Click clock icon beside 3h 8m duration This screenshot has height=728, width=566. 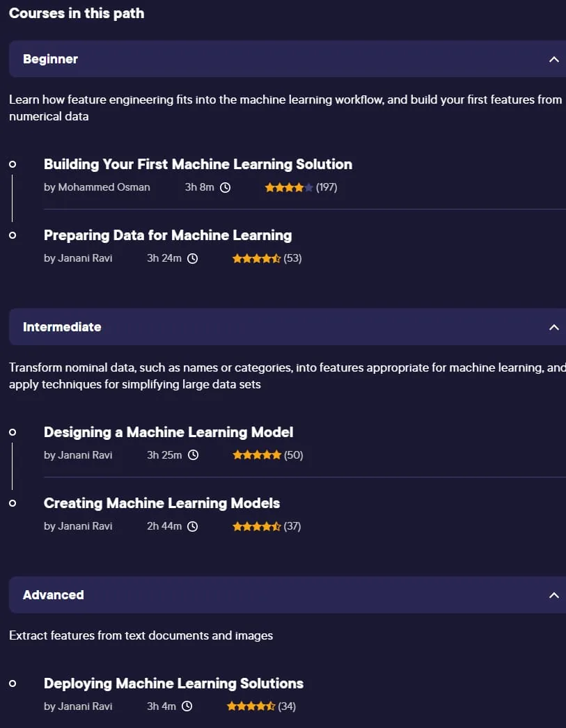pyautogui.click(x=225, y=188)
